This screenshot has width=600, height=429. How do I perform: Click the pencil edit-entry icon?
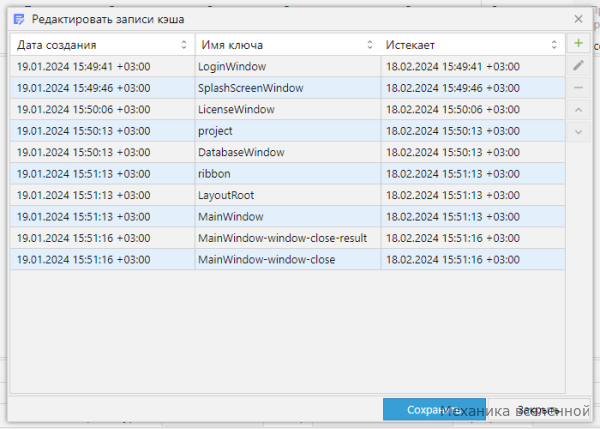tap(578, 65)
